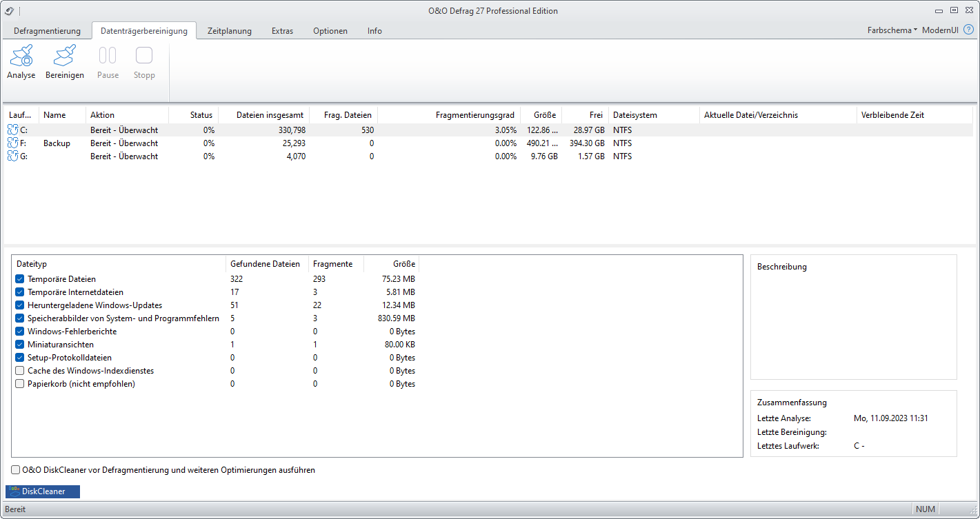
Task: Click the 3.05% fragmentation value
Action: pos(505,130)
